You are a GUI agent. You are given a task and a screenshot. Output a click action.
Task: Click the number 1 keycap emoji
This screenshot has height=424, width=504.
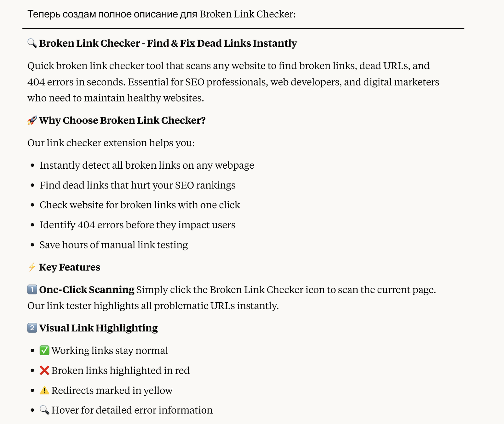[x=32, y=289]
